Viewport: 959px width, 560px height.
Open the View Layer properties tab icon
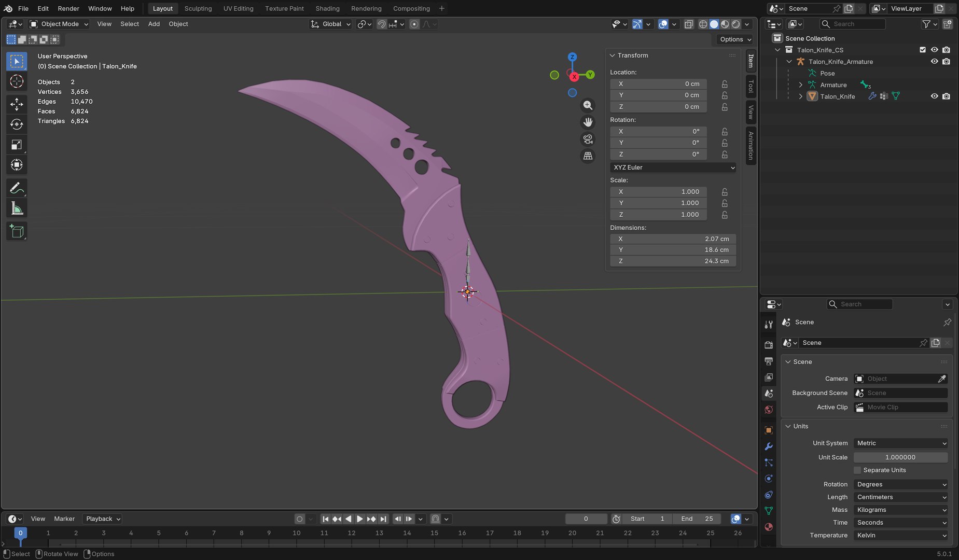pos(769,377)
